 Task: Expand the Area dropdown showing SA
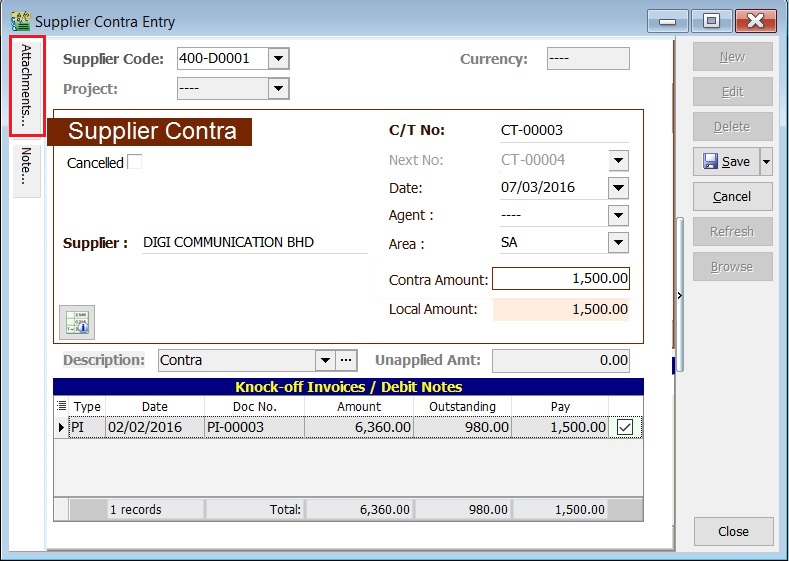point(618,243)
